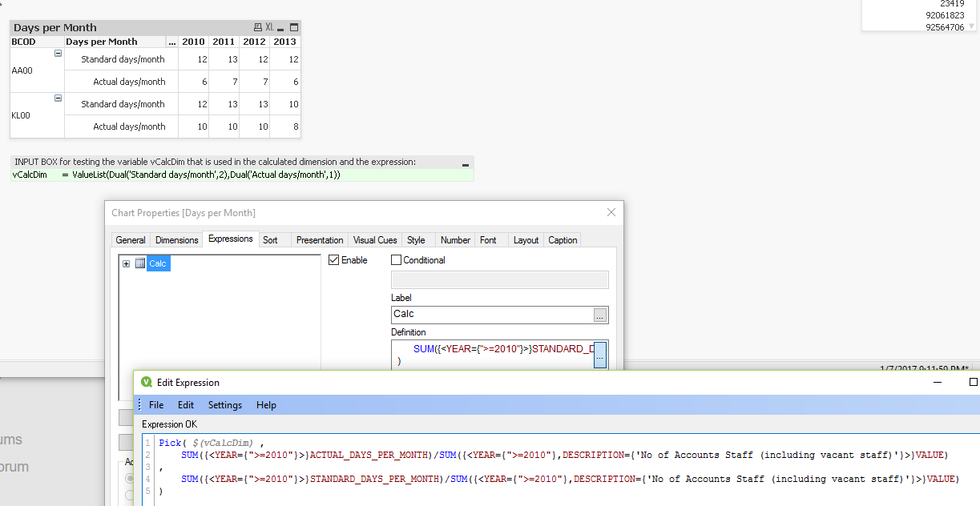980x506 pixels.
Task: Maximize the Days per Month chart object
Action: point(294,27)
